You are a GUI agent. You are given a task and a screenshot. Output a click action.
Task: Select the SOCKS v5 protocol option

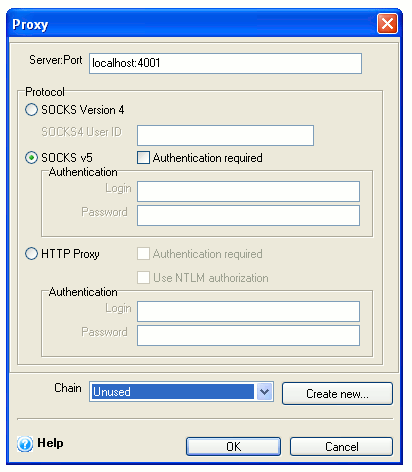pos(31,158)
